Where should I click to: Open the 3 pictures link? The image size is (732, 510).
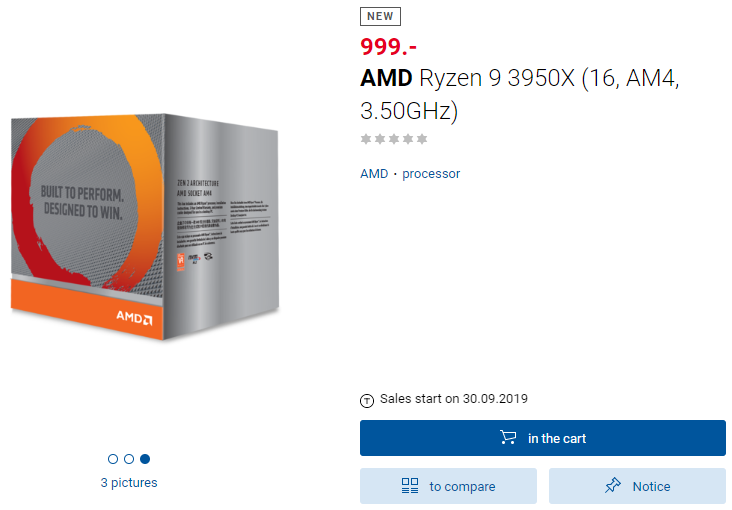129,483
